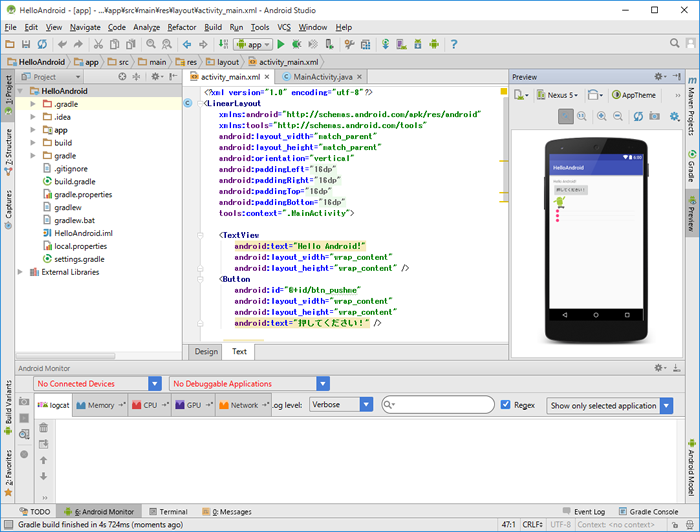
Task: Select the Network monitor tab
Action: coord(244,405)
